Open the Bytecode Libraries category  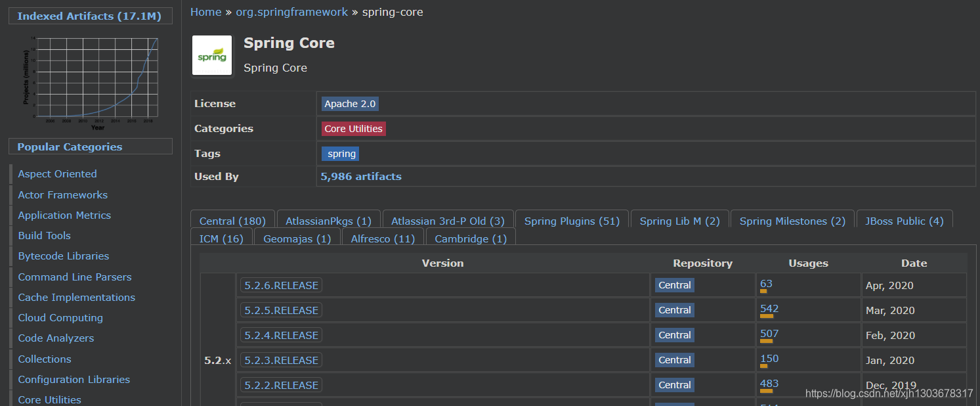pyautogui.click(x=64, y=256)
